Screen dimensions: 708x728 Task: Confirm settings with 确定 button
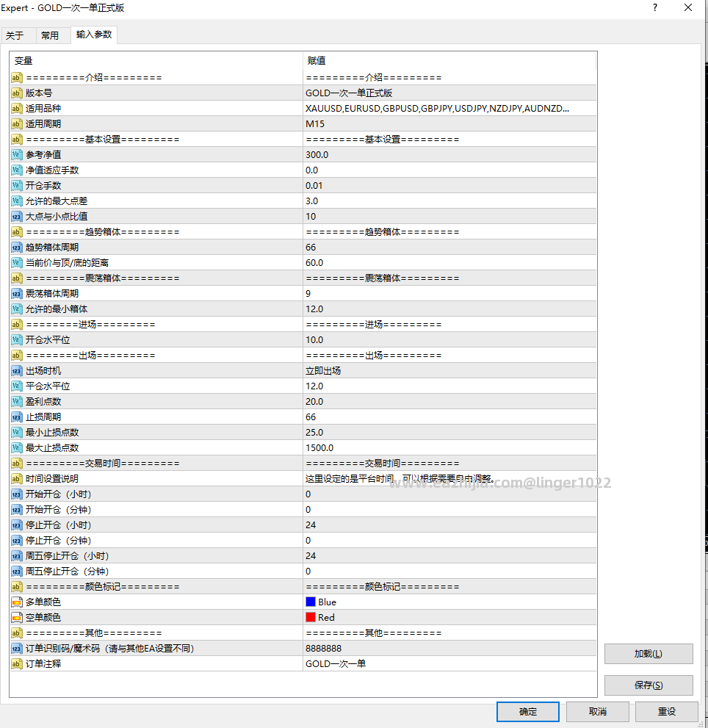528,712
